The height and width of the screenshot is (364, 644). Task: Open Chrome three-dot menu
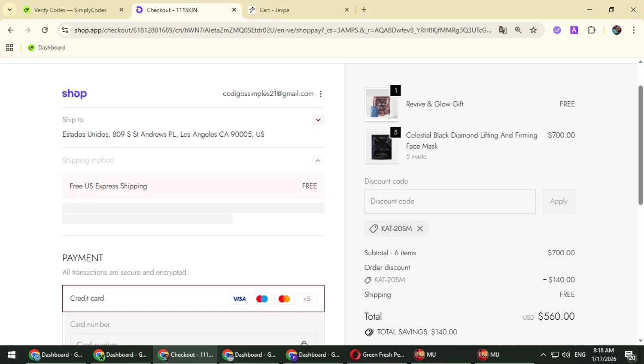(x=634, y=30)
